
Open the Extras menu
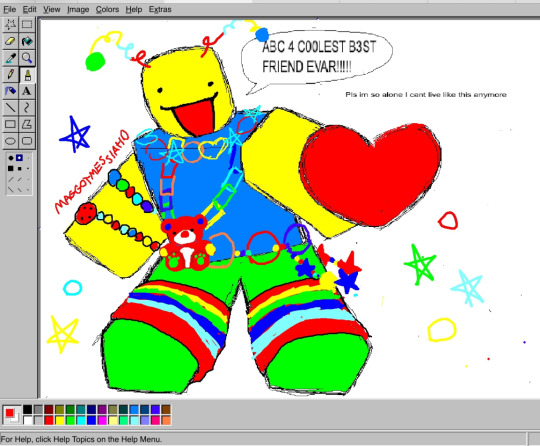click(160, 10)
